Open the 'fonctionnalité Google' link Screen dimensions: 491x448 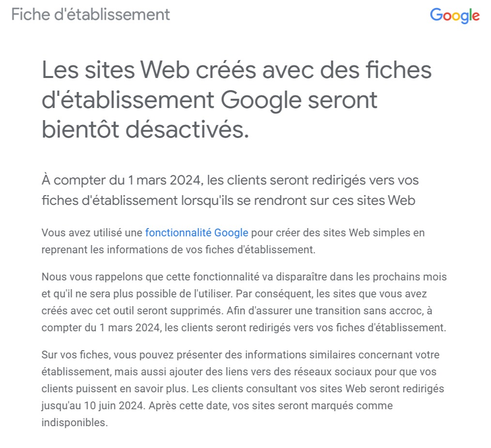(197, 233)
